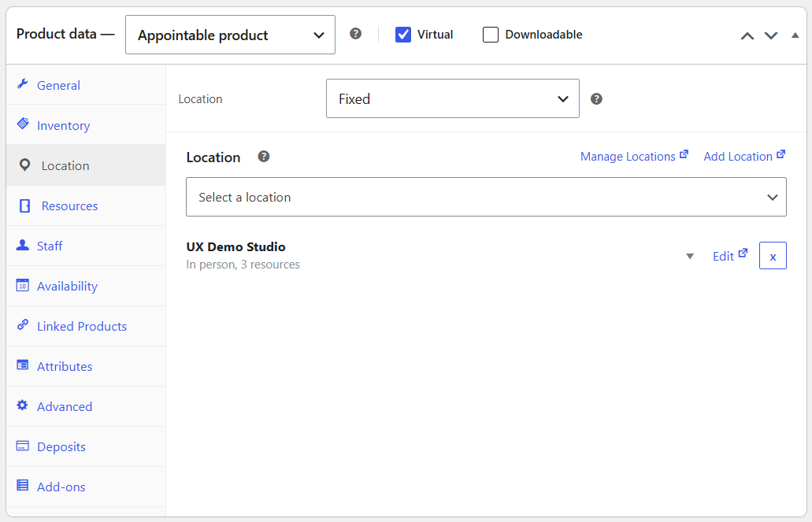Click the Location pin icon in sidebar
Image resolution: width=812 pixels, height=522 pixels.
tap(24, 165)
